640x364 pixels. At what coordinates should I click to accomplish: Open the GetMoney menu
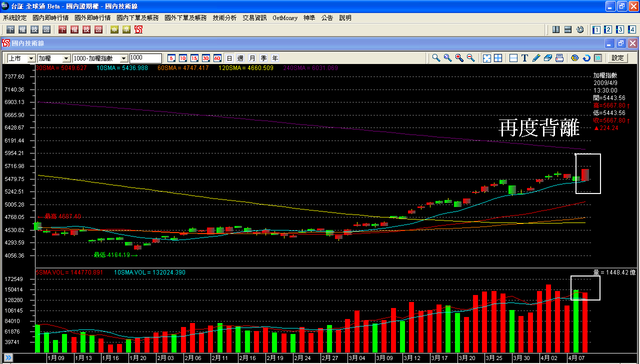coord(285,18)
